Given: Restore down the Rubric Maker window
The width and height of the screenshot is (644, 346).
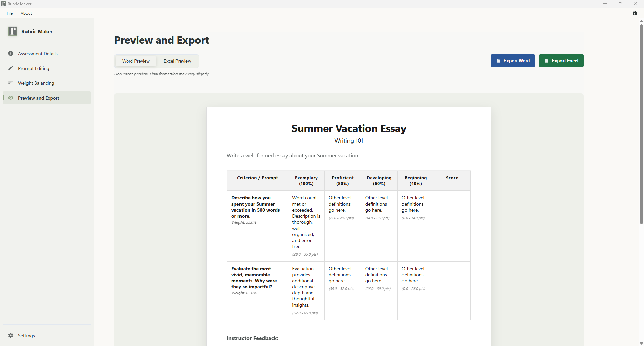Looking at the screenshot, I should pyautogui.click(x=620, y=4).
